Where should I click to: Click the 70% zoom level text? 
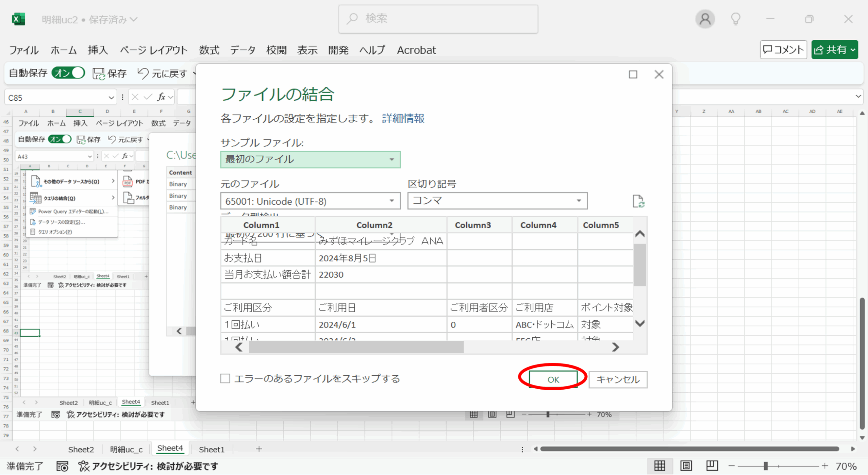click(846, 466)
